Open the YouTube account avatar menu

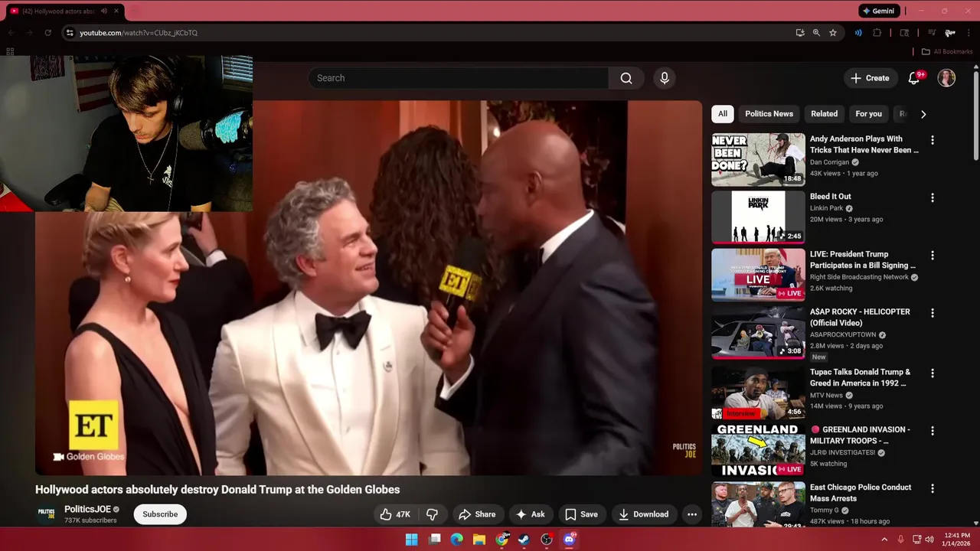click(946, 78)
